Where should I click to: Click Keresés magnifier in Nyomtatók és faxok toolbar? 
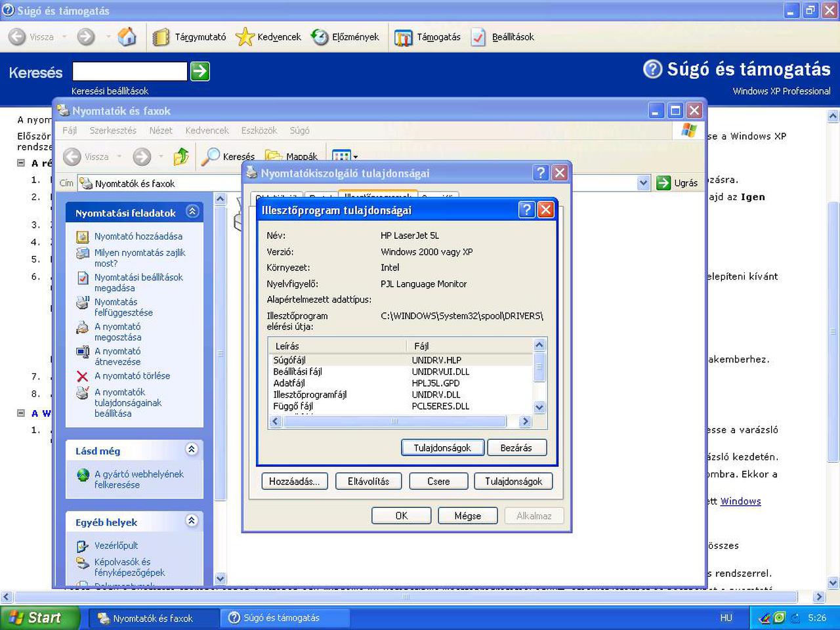(228, 156)
